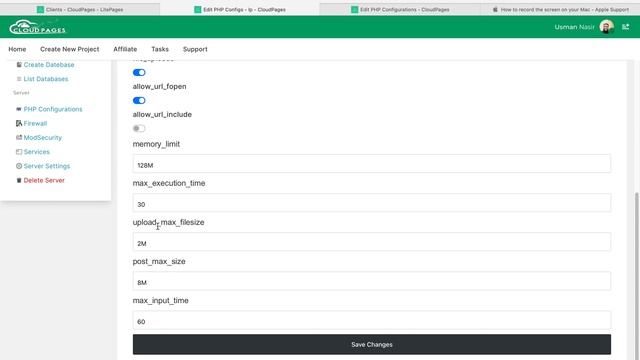The width and height of the screenshot is (640, 360).
Task: Focus the upload_max_filesize input field
Action: 371,242
